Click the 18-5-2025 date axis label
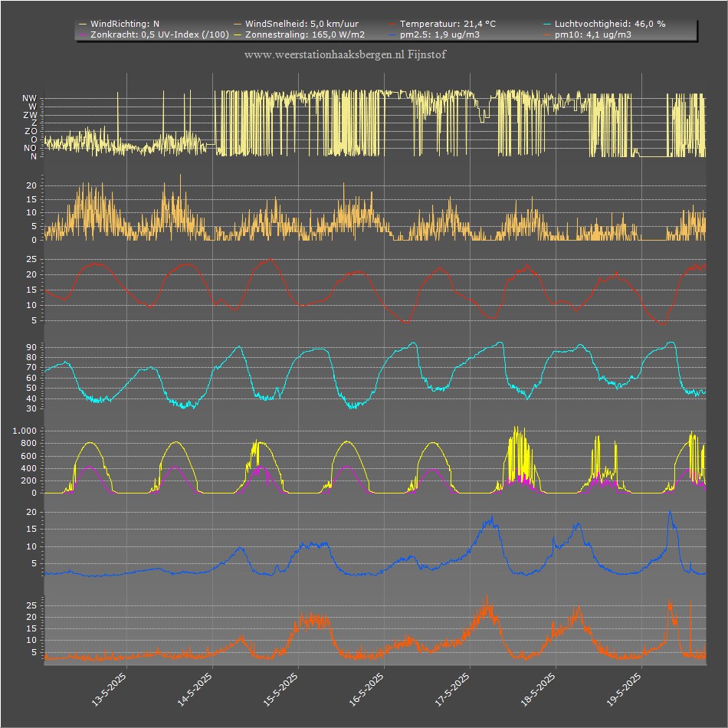 539,690
